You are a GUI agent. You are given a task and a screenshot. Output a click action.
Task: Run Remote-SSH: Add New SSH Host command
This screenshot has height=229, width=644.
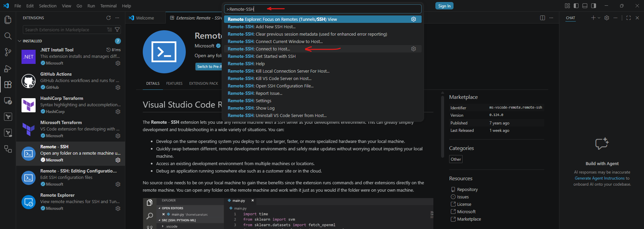pyautogui.click(x=323, y=27)
